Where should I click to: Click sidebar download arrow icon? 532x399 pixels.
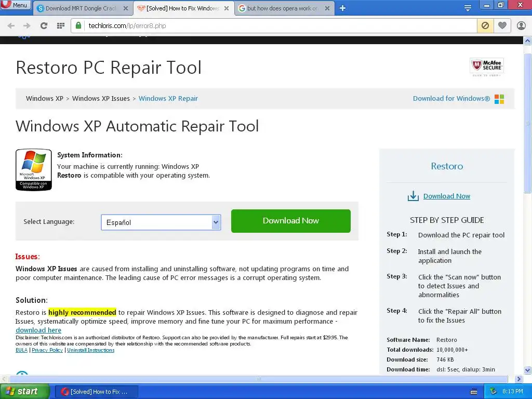[x=413, y=196]
